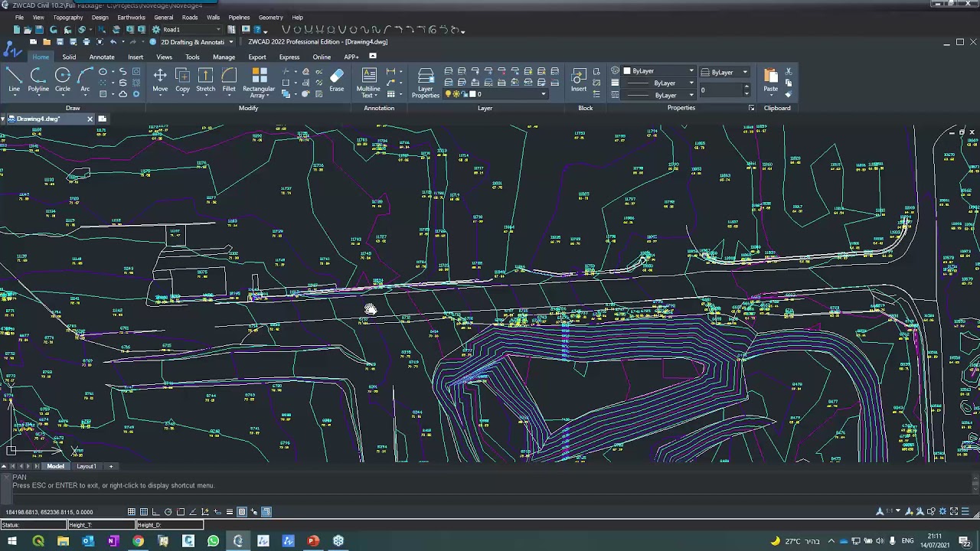The width and height of the screenshot is (980, 551).
Task: Toggle layer on/off lightbulb icon
Action: tap(449, 94)
